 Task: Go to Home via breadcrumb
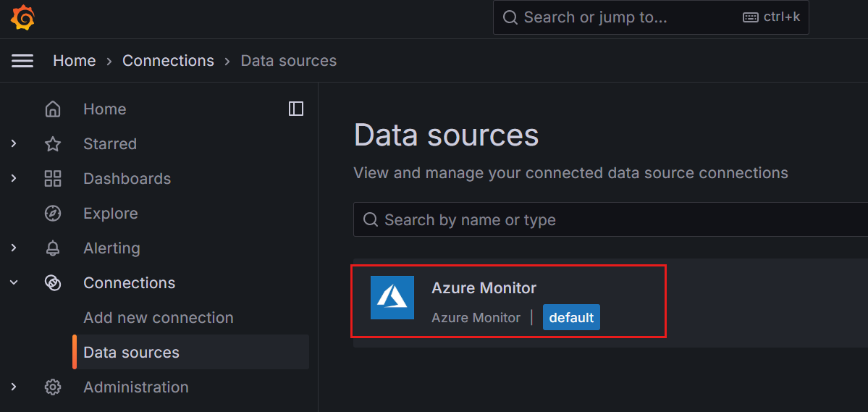[x=74, y=60]
